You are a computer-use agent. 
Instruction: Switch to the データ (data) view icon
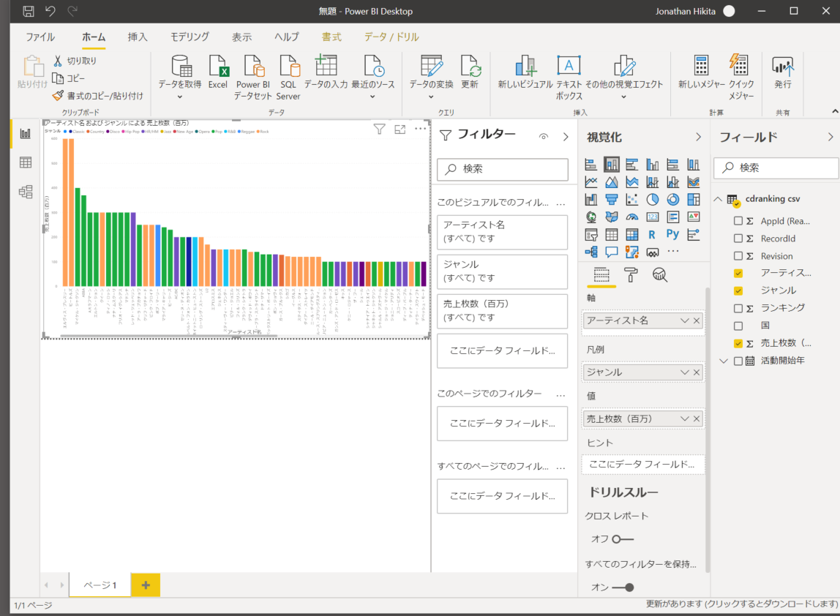point(25,162)
